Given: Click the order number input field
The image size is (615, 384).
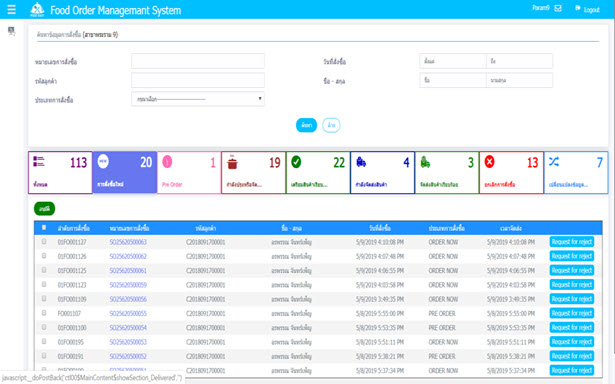Looking at the screenshot, I should 198,61.
